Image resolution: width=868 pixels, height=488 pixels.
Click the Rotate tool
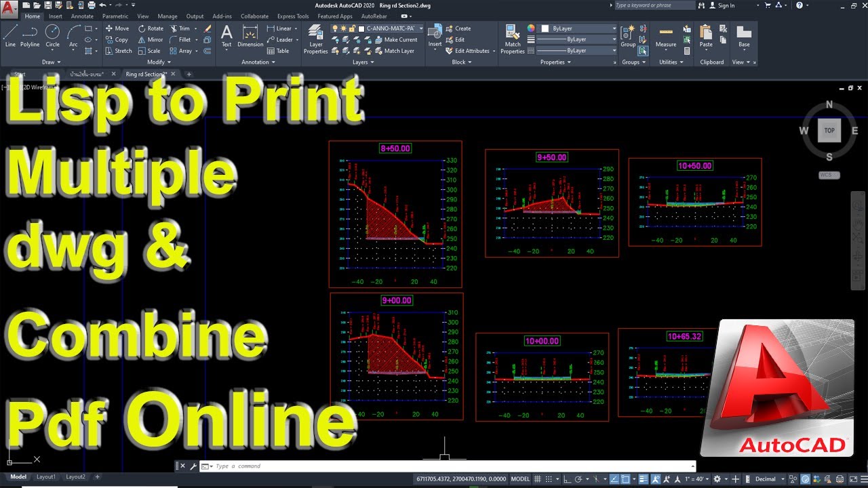(x=151, y=28)
